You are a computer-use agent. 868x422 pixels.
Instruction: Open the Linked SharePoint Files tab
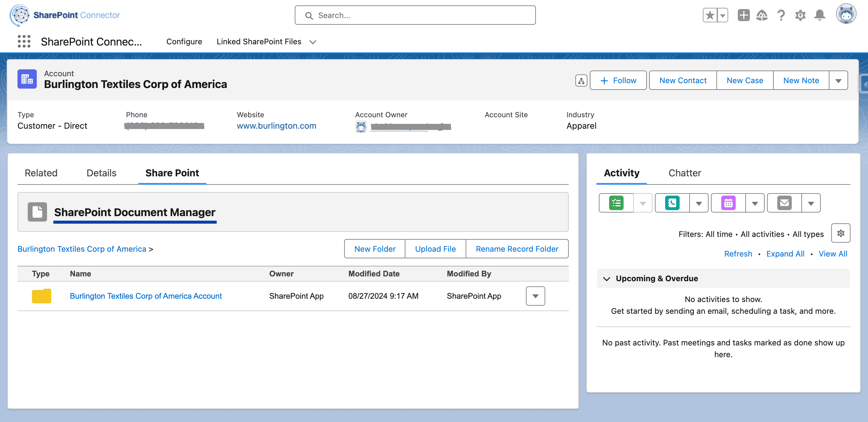point(259,42)
